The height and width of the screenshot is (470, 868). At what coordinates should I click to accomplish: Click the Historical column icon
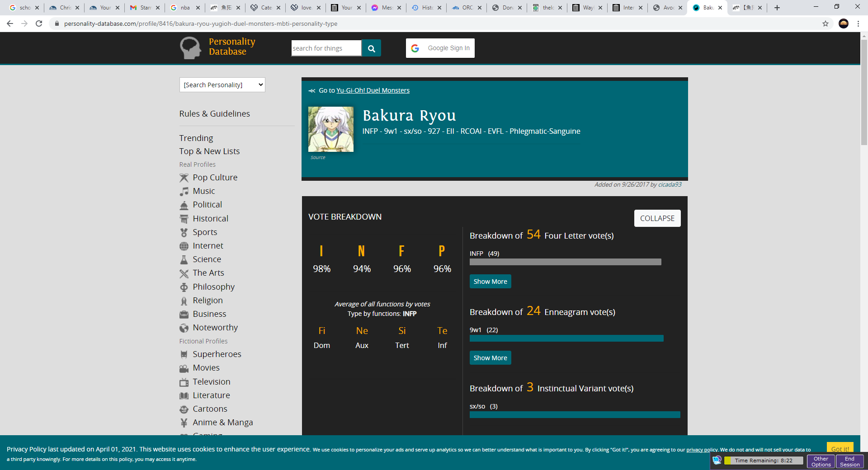pos(184,219)
